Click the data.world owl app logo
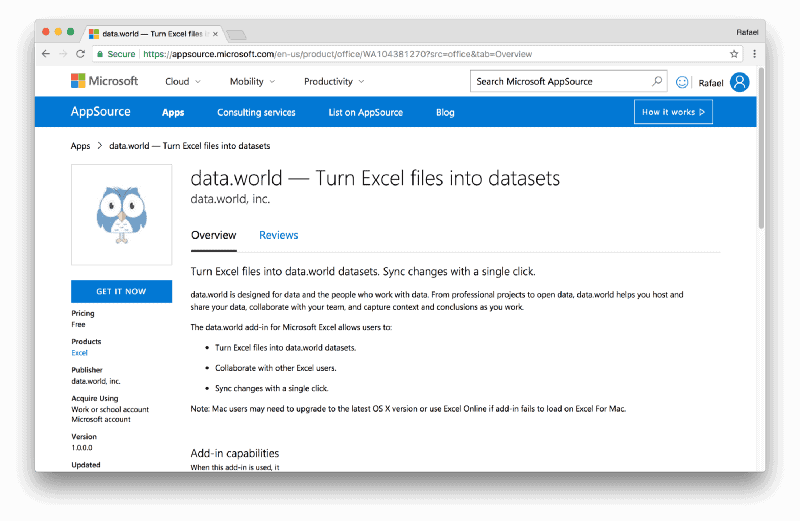 coord(121,215)
